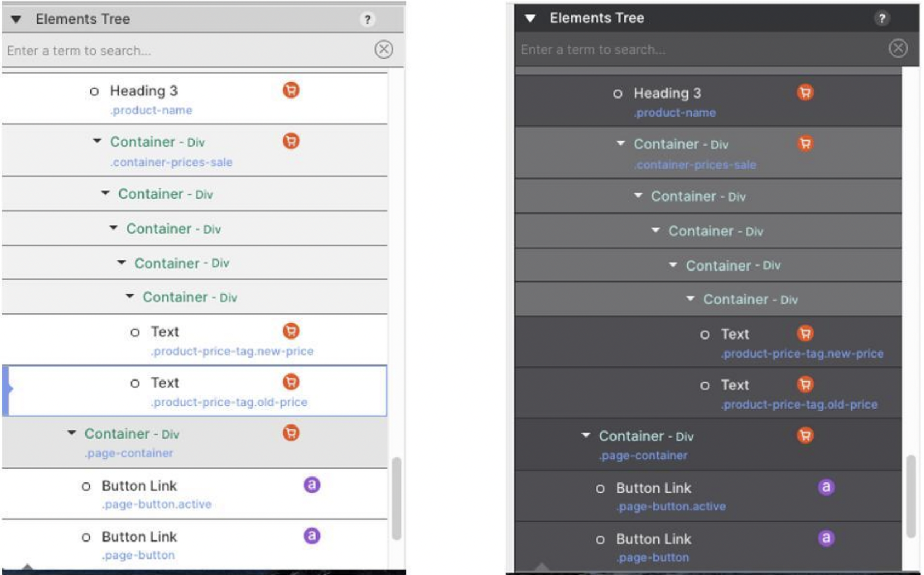Click cart icon beside .page-container in dark panel
Screen dimensions: 924x575
coord(805,435)
